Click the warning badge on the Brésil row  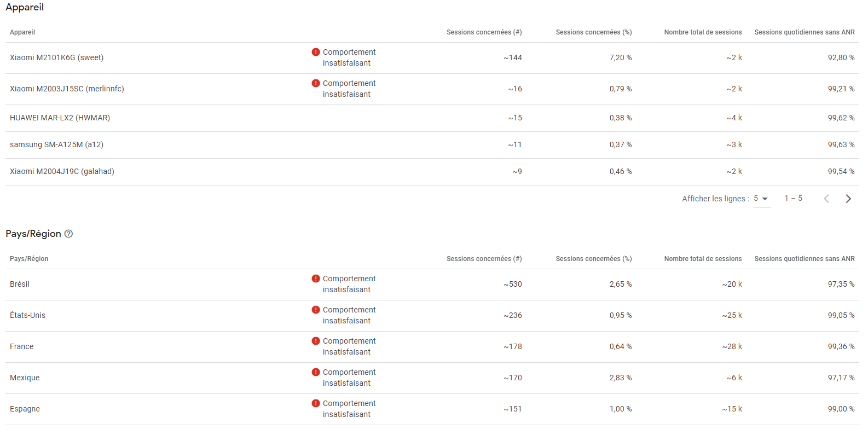[x=315, y=279]
